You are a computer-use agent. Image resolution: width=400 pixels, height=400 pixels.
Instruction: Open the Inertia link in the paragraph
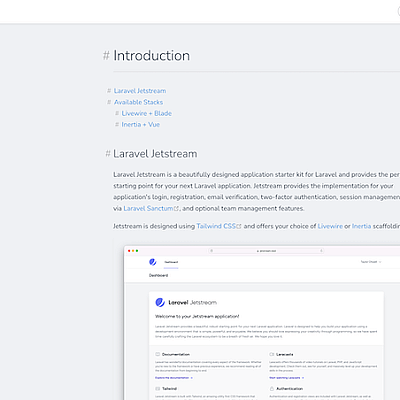click(x=361, y=226)
